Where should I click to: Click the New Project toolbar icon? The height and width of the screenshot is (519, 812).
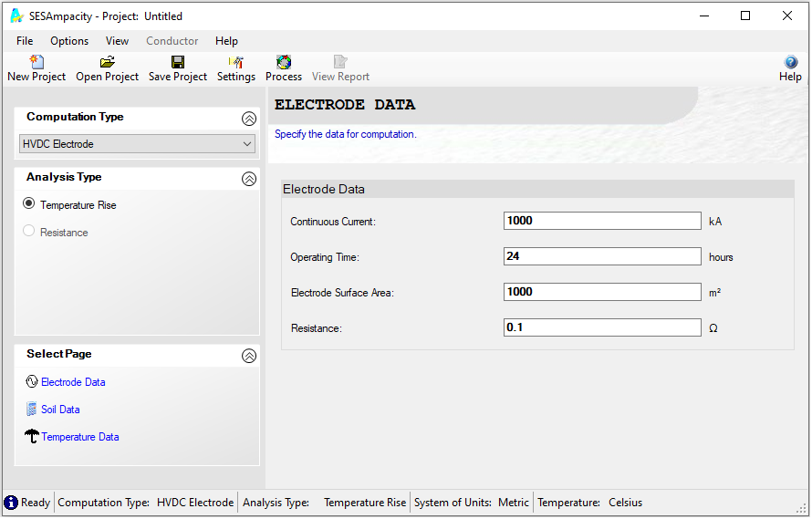point(36,62)
